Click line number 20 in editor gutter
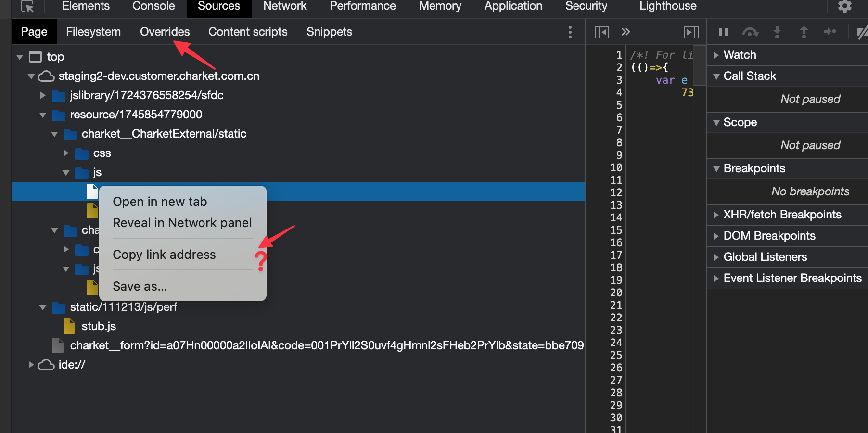 [x=616, y=293]
